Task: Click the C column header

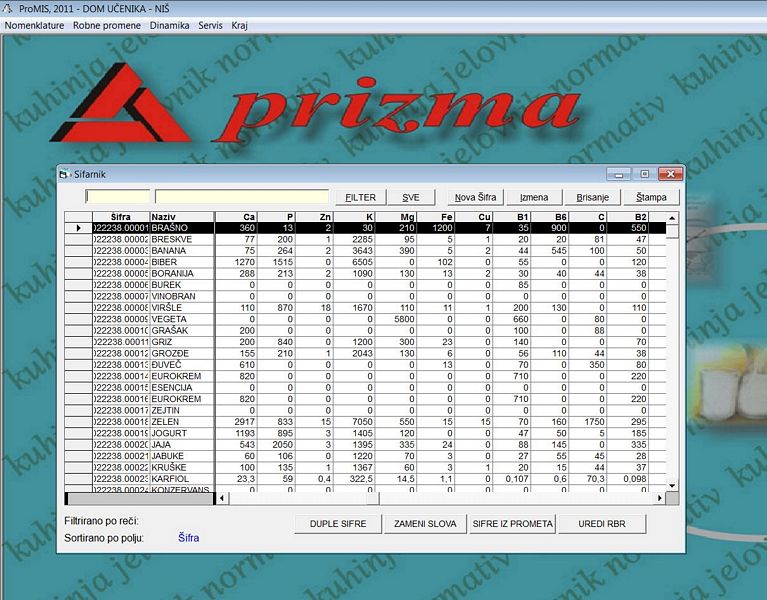Action: click(588, 217)
